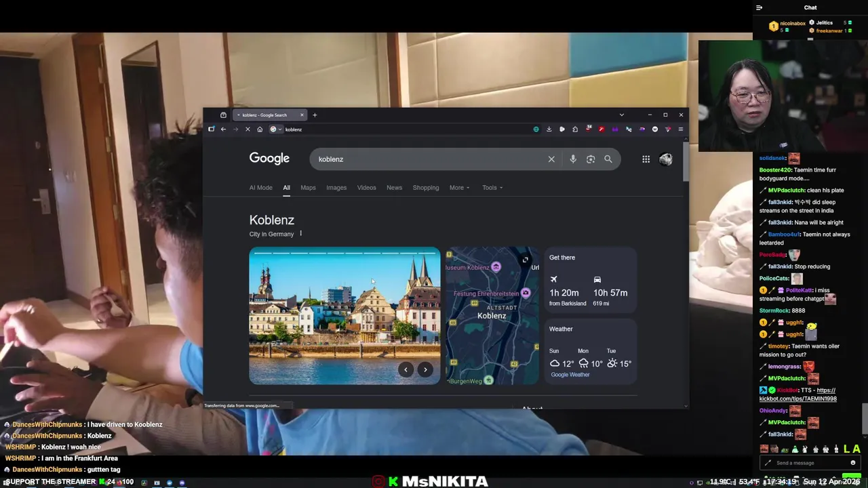Click Tuesday 15° weather forecast
The width and height of the screenshot is (868, 488).
(619, 359)
